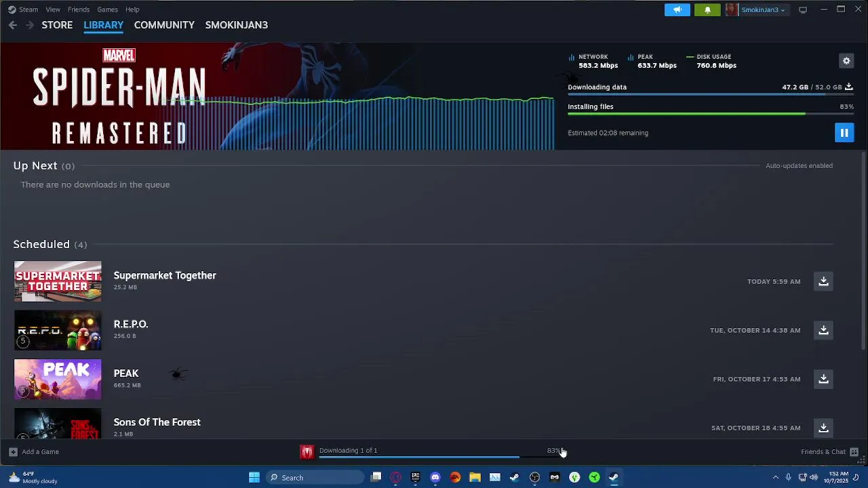Pause the Spider-Man Remastered download
The width and height of the screenshot is (868, 488).
[844, 133]
